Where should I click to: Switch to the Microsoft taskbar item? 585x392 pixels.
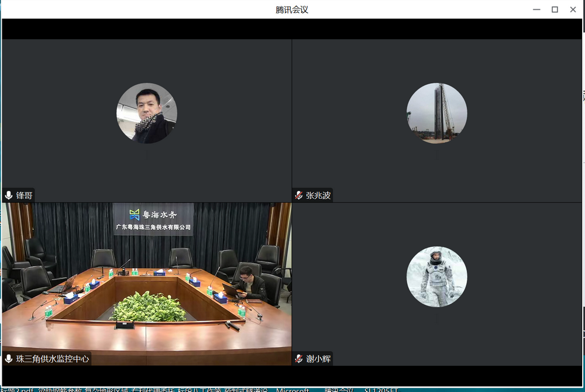pos(292,390)
